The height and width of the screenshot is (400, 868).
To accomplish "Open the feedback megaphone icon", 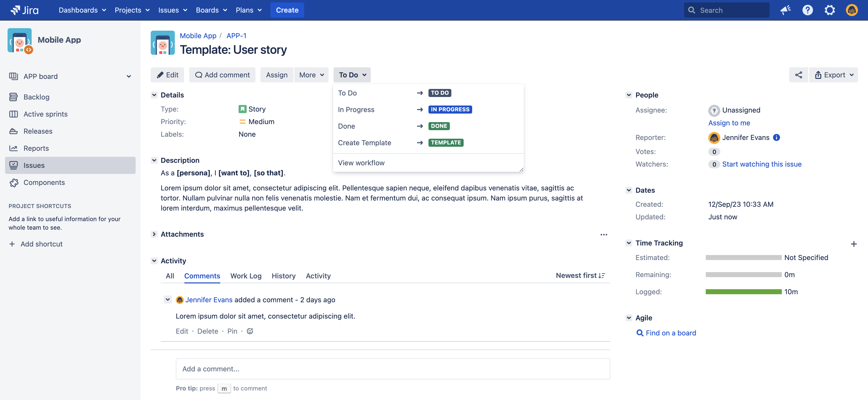I will coord(785,10).
